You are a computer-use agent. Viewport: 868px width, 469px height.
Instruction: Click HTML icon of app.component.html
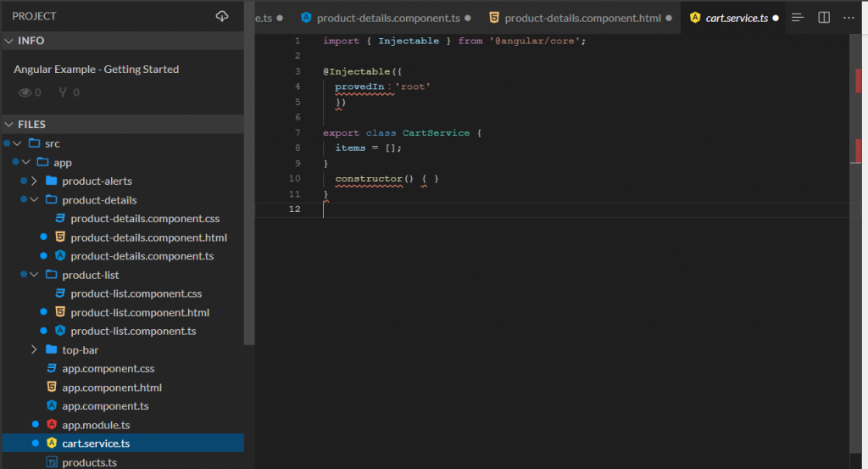point(52,387)
